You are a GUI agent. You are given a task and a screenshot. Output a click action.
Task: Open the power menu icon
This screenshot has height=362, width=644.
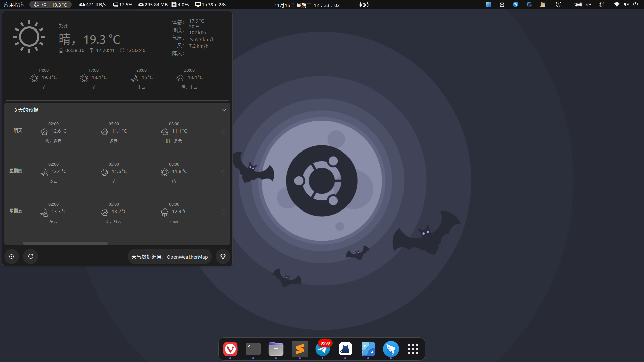[635, 5]
